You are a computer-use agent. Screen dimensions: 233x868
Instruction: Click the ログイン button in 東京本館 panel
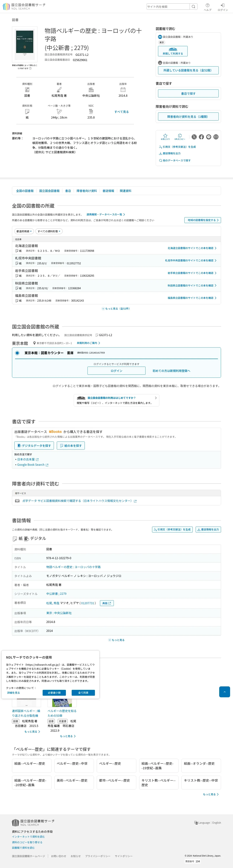pyautogui.click(x=116, y=371)
